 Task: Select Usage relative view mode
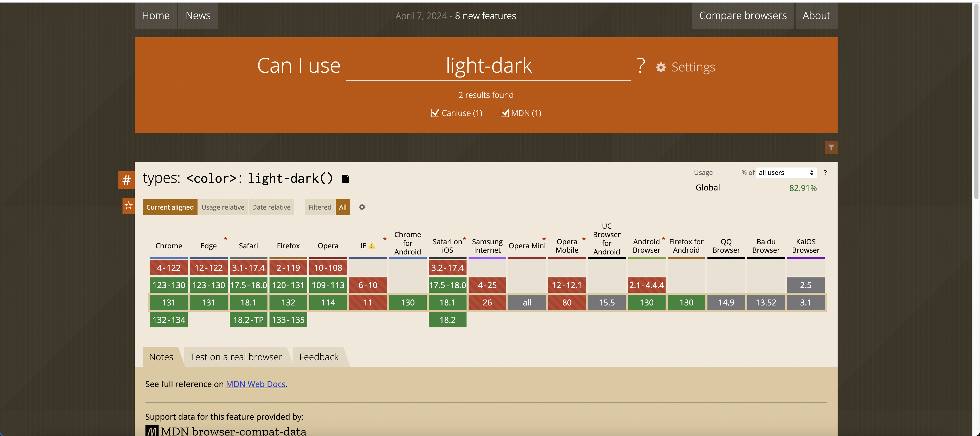click(223, 207)
